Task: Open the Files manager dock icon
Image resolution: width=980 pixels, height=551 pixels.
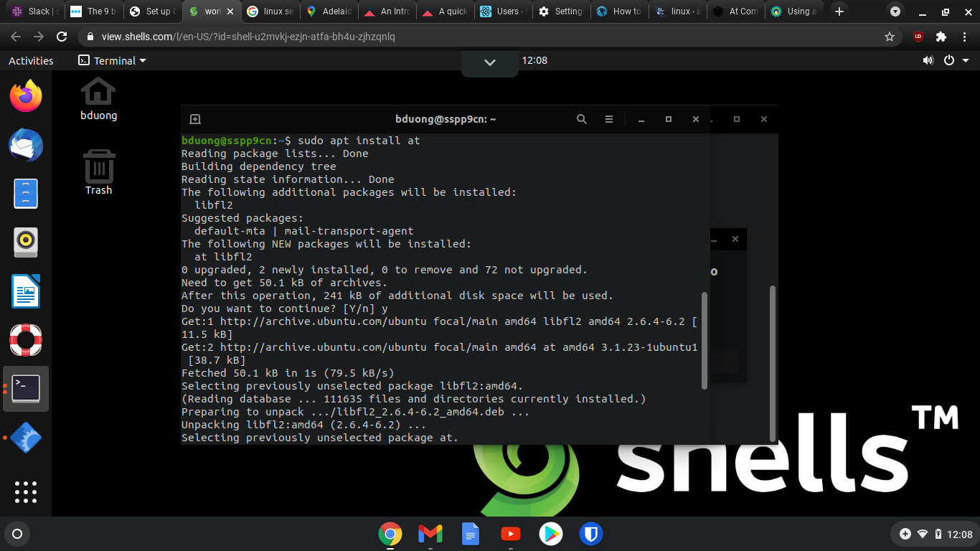Action: (x=26, y=194)
